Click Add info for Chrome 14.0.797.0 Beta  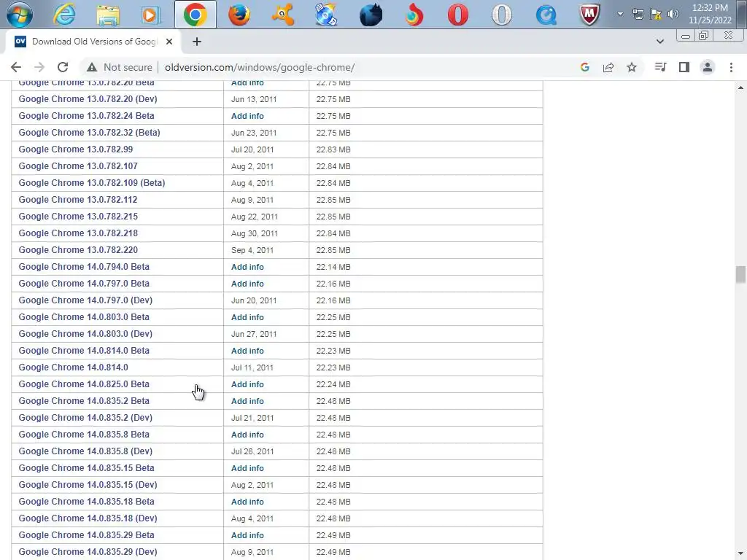pos(247,284)
